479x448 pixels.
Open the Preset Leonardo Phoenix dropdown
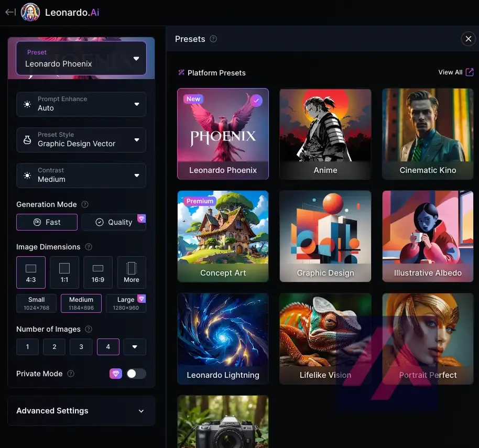tap(81, 58)
